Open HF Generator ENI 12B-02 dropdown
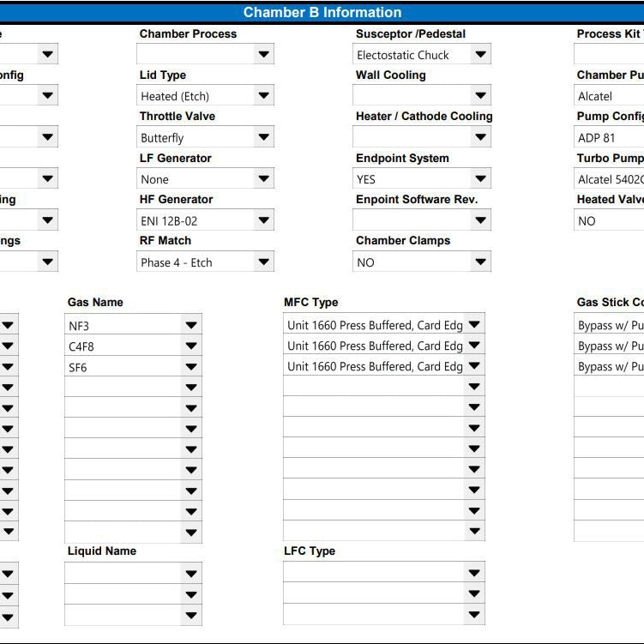 click(263, 220)
